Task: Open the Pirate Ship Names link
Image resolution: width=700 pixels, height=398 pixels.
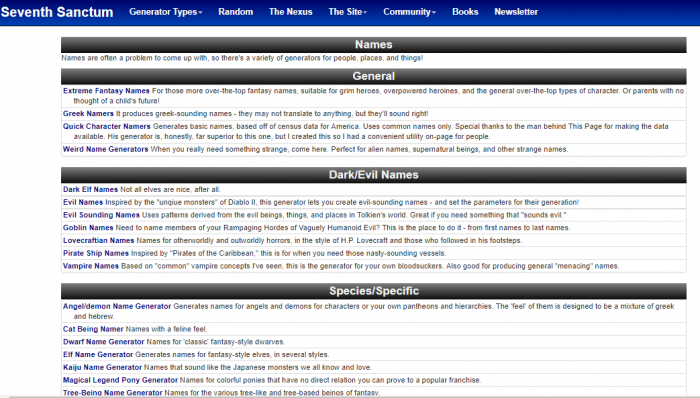Action: point(96,253)
